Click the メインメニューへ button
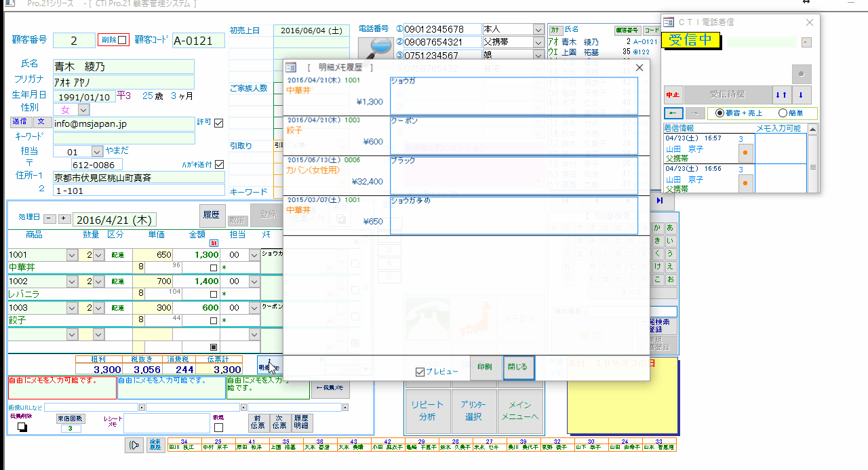The image size is (868, 470). [521, 411]
